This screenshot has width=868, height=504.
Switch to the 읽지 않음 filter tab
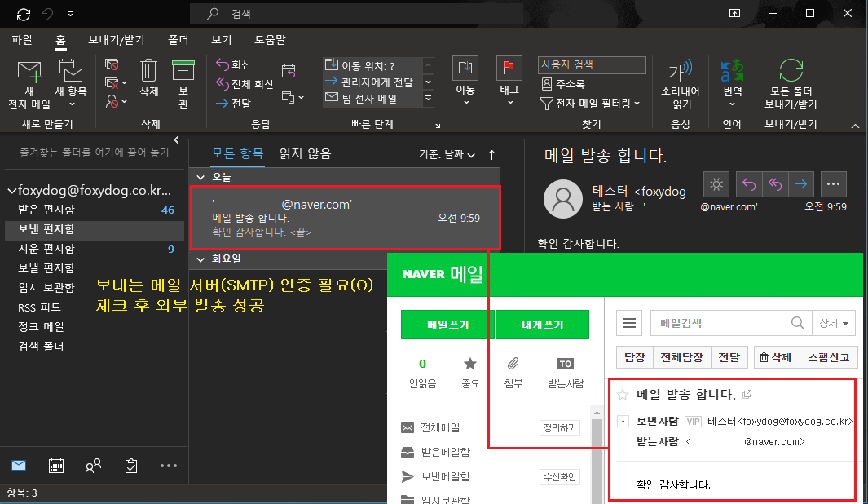305,153
